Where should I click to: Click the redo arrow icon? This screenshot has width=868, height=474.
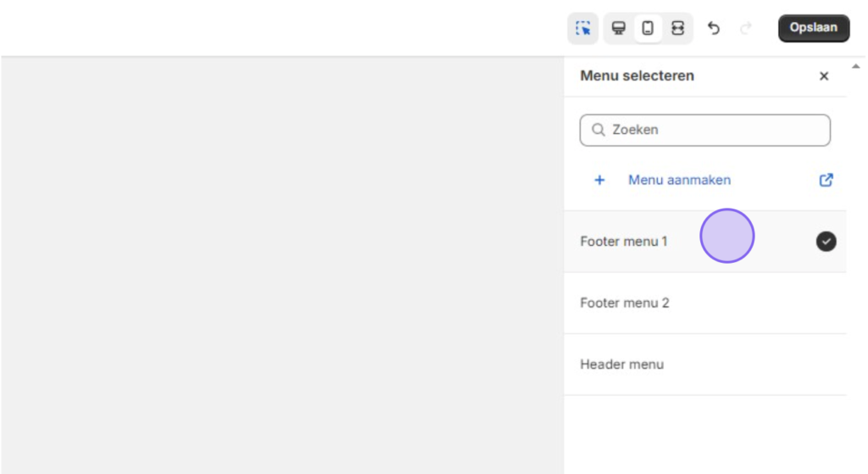[x=746, y=28]
